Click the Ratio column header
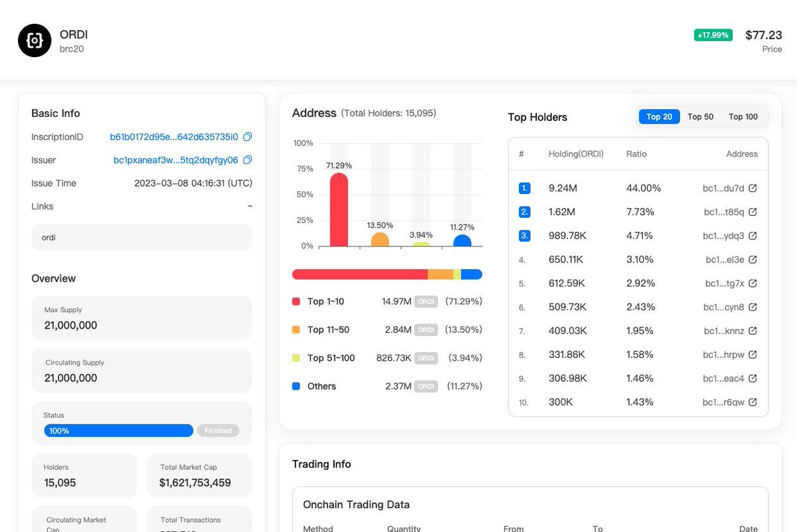797x532 pixels. tap(636, 153)
